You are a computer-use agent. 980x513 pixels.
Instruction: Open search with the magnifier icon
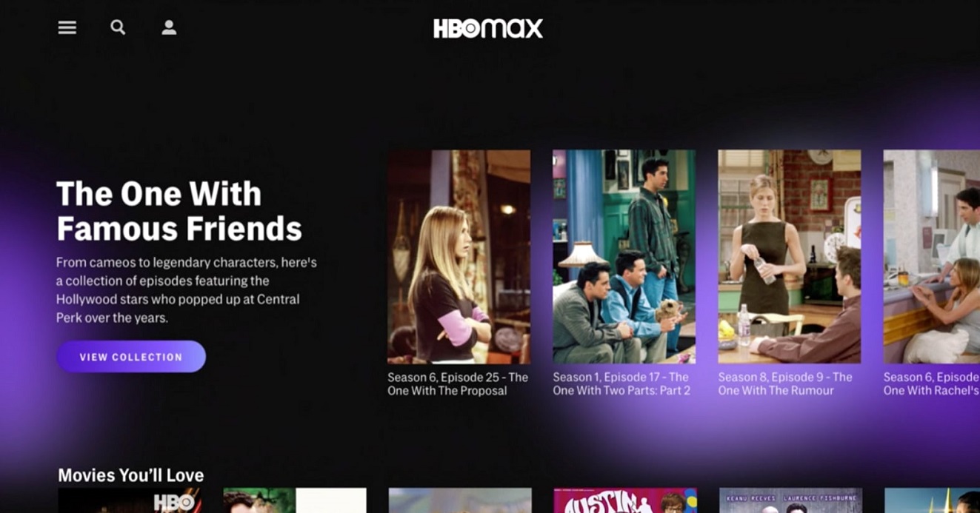point(118,27)
